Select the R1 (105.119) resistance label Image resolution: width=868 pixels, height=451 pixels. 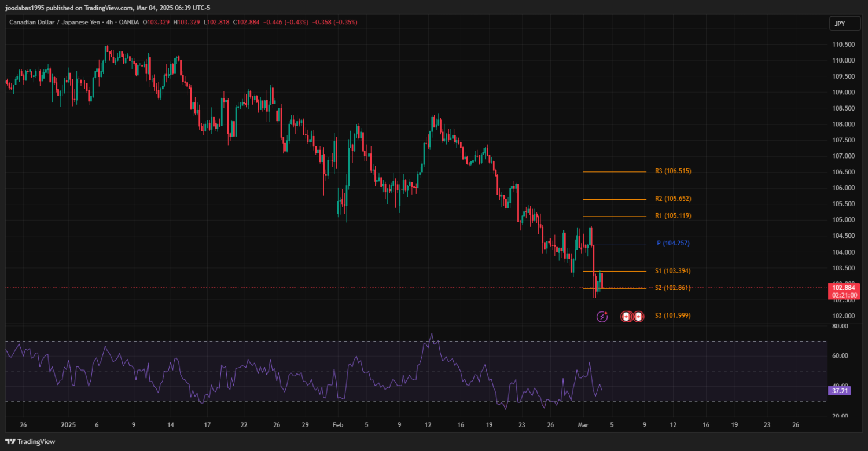(x=673, y=216)
